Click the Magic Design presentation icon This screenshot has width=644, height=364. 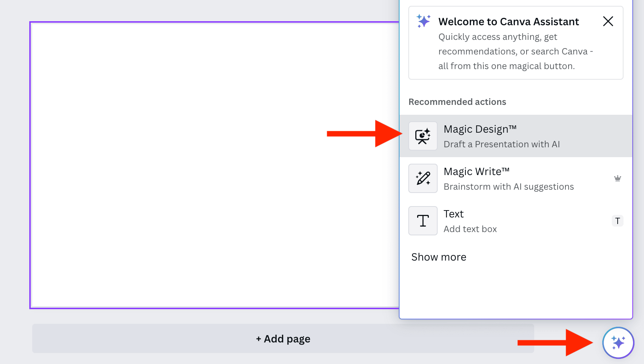[423, 136]
